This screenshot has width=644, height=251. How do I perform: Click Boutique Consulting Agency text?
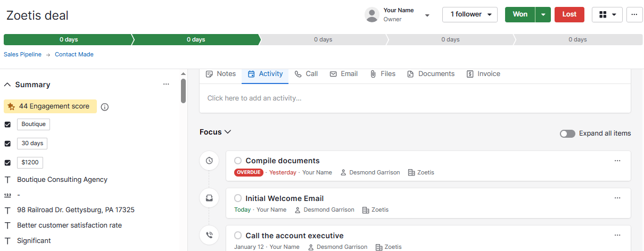(62, 180)
